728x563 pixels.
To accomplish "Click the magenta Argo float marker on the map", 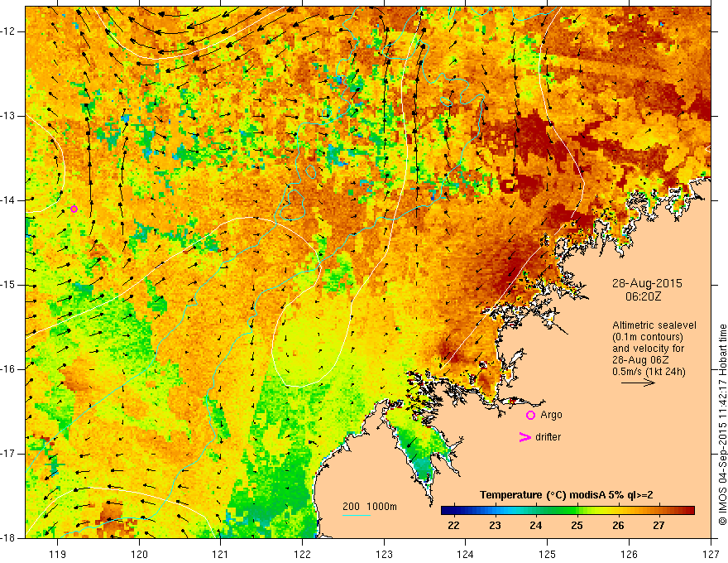I will (x=74, y=209).
